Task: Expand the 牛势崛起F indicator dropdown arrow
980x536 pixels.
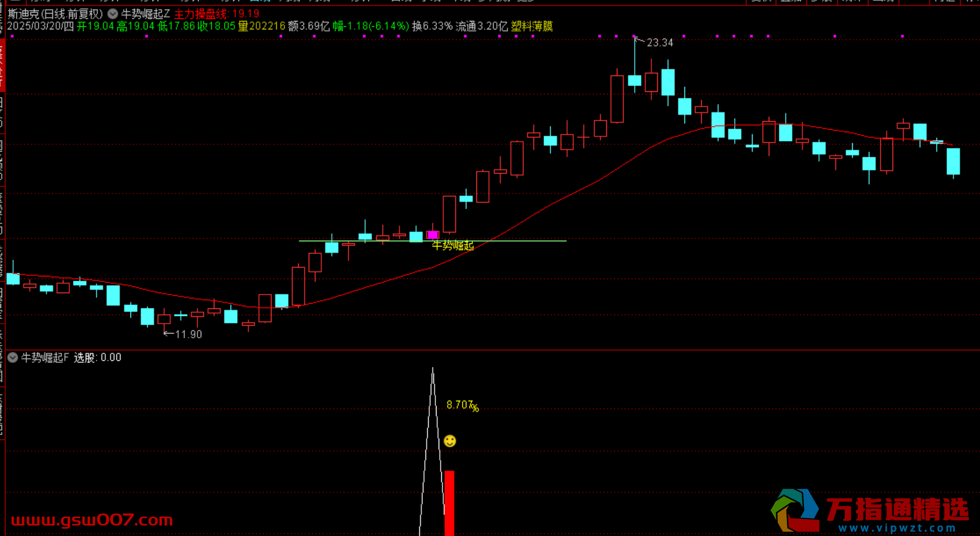Action: coord(13,358)
